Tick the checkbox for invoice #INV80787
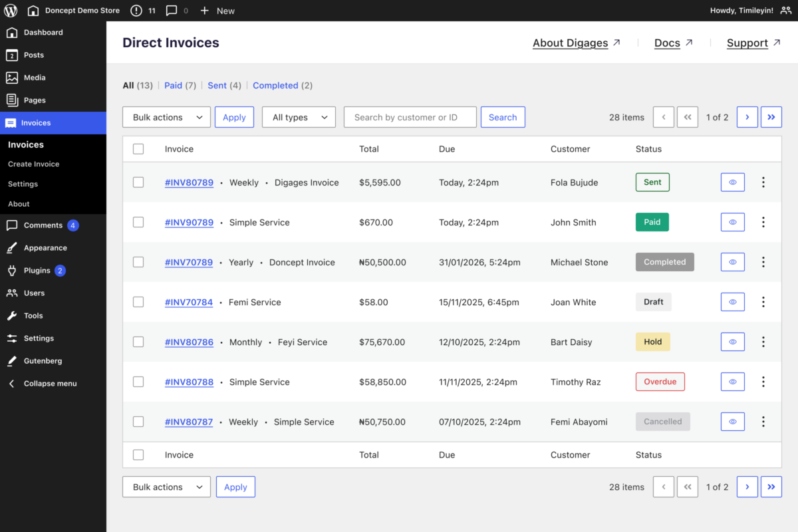 click(138, 422)
